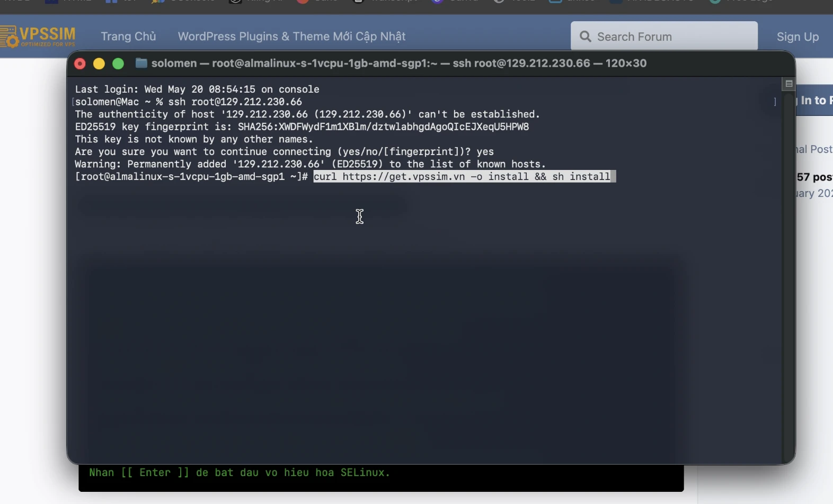Click 'This key is not known' line

[194, 139]
